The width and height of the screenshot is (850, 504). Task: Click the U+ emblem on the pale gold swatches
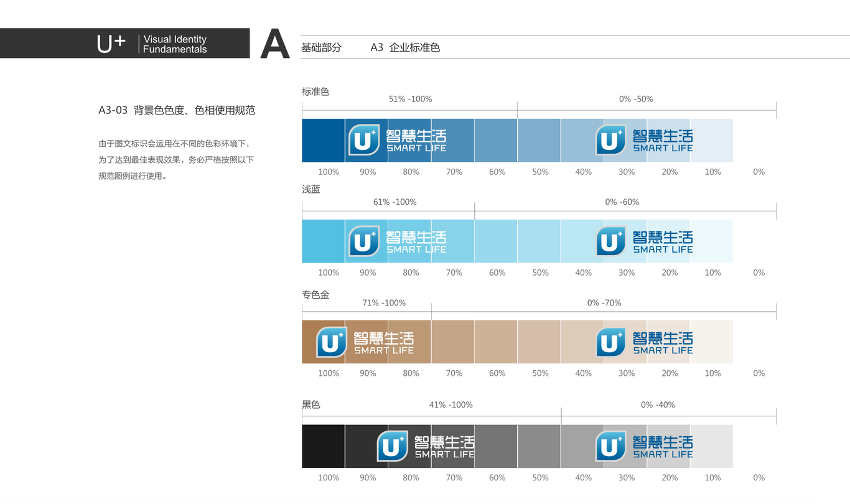(611, 342)
